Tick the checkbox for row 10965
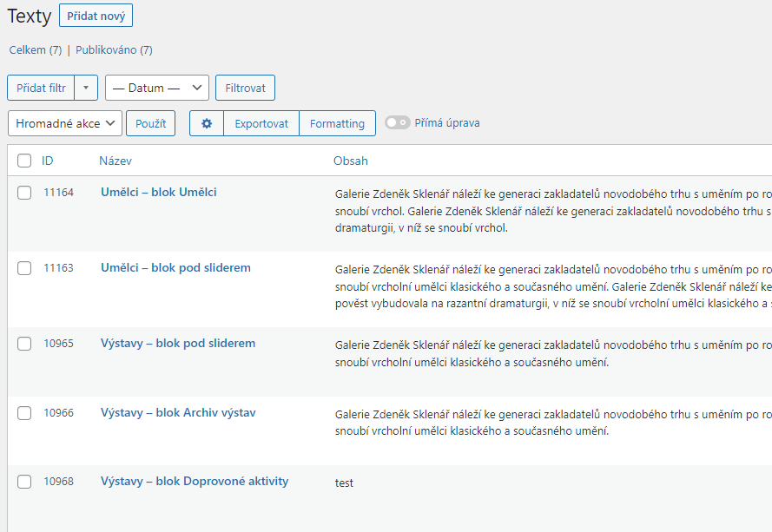Image resolution: width=772 pixels, height=532 pixels. tap(24, 344)
